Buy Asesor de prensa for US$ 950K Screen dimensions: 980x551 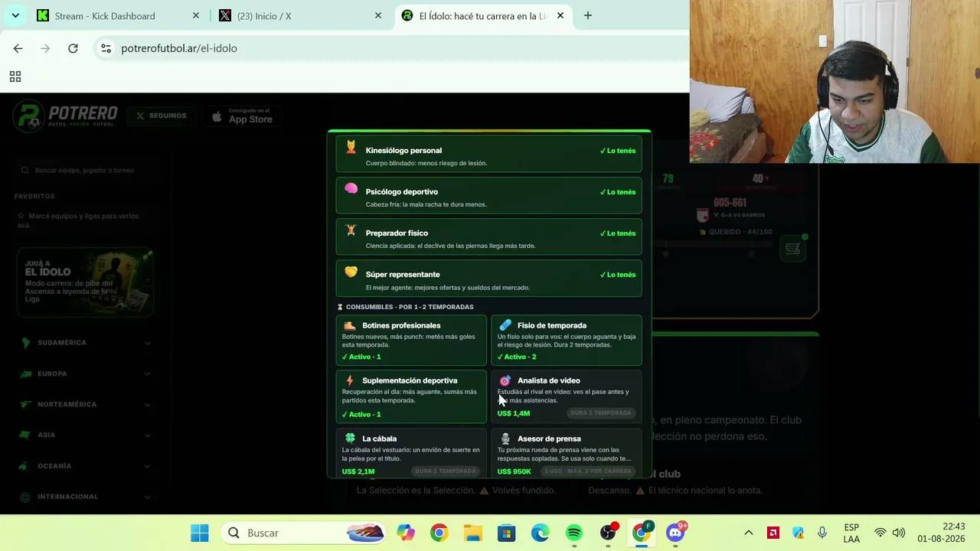coord(567,453)
